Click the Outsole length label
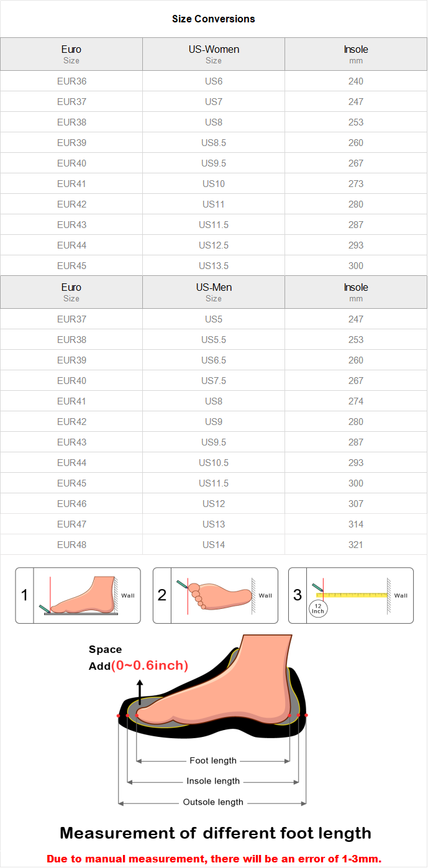This screenshot has width=428, height=868. pyautogui.click(x=213, y=802)
